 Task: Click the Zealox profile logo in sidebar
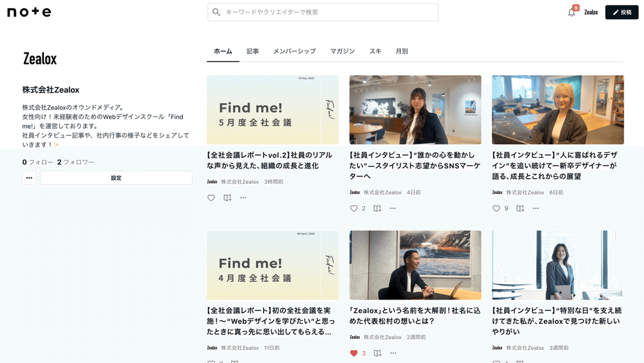pos(40,58)
